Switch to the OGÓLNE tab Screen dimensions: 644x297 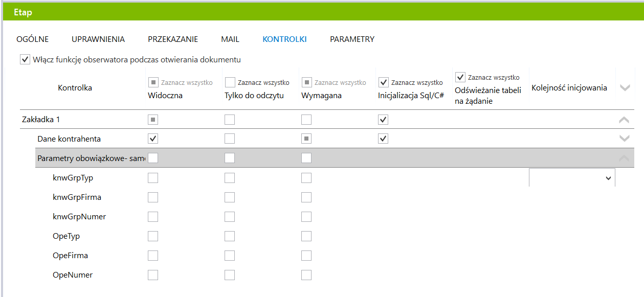pyautogui.click(x=33, y=39)
